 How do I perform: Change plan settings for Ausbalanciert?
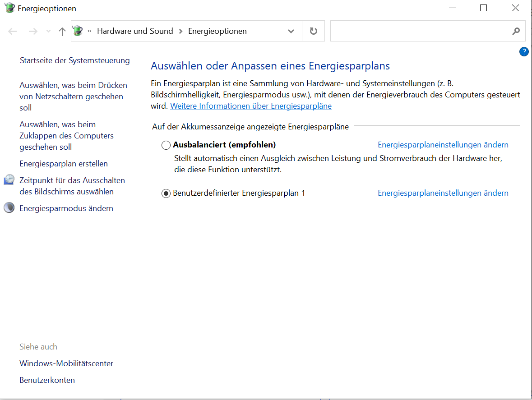pos(443,145)
